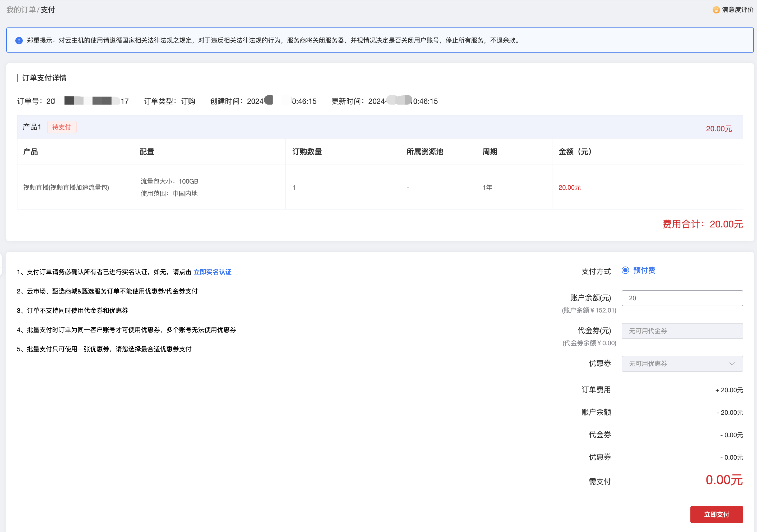Go back to 我的订单 breadcrumb
757x532 pixels.
pos(21,10)
